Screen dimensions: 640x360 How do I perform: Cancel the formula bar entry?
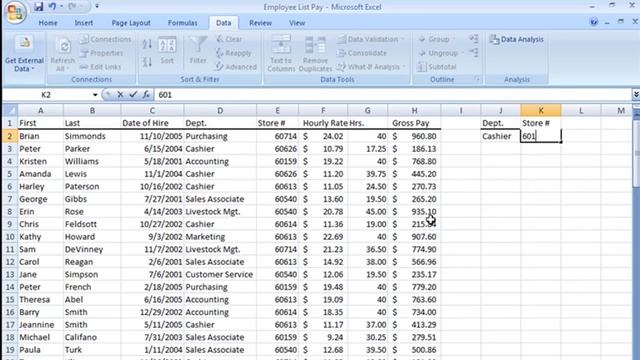click(x=120, y=95)
